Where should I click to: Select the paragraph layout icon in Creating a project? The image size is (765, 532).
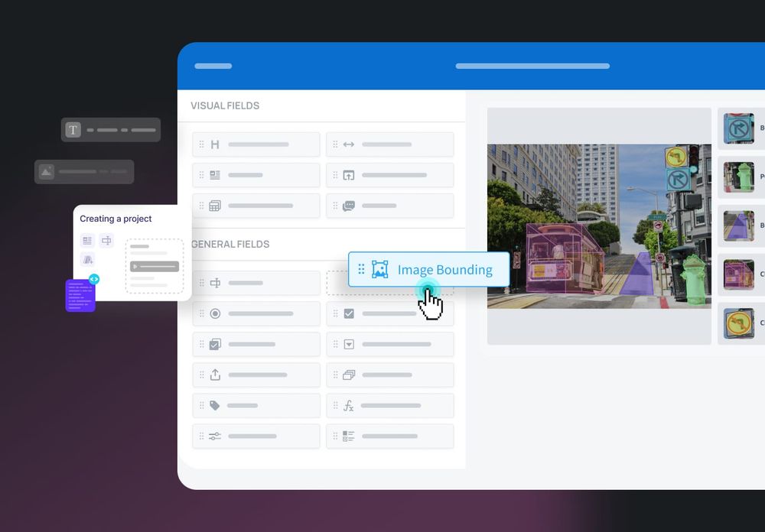[x=87, y=241]
